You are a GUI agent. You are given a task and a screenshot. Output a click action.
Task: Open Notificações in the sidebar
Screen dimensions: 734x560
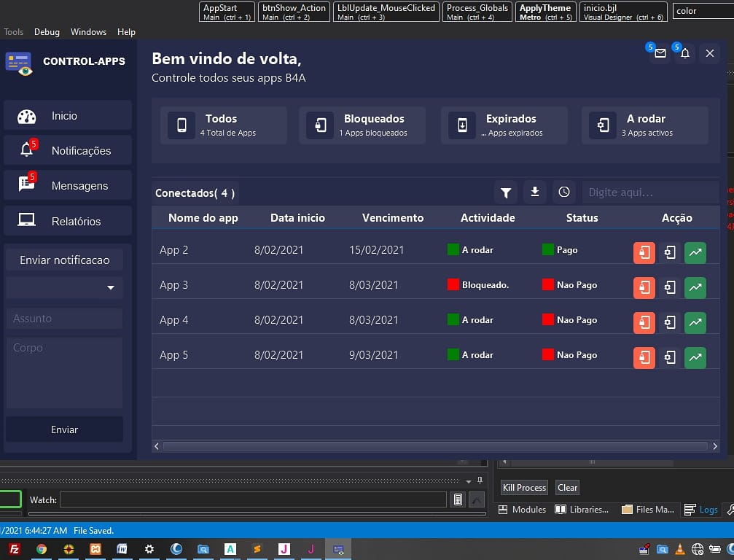68,150
